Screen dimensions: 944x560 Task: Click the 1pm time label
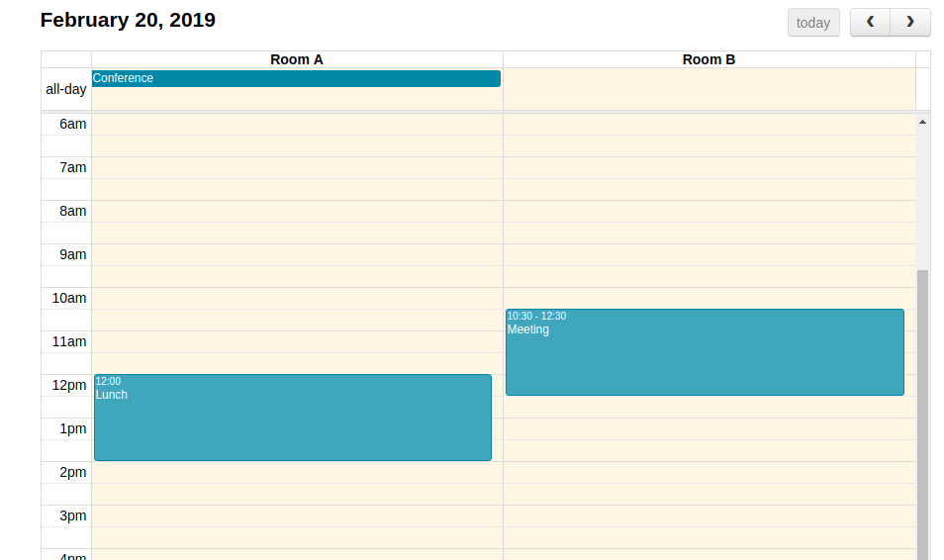(73, 428)
